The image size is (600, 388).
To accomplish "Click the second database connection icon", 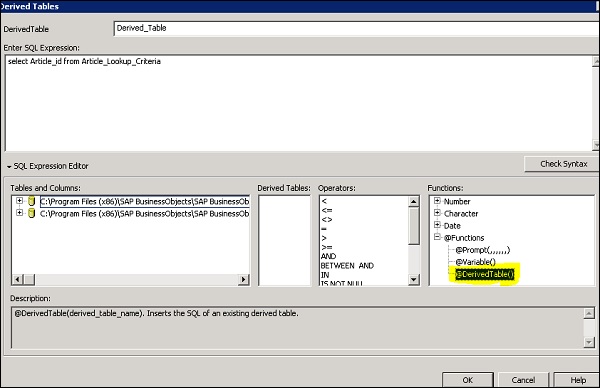I will [x=32, y=213].
